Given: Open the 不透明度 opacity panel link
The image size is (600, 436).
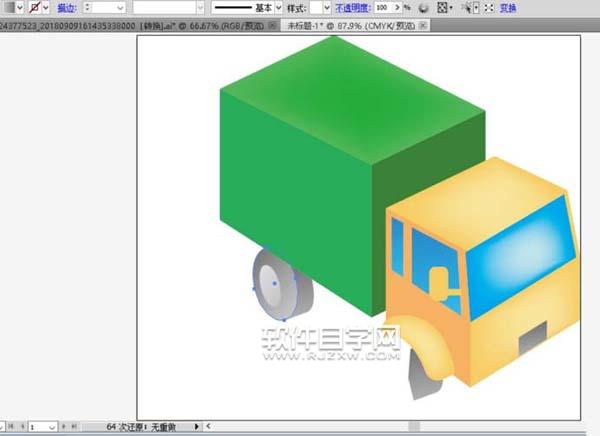Looking at the screenshot, I should [353, 8].
